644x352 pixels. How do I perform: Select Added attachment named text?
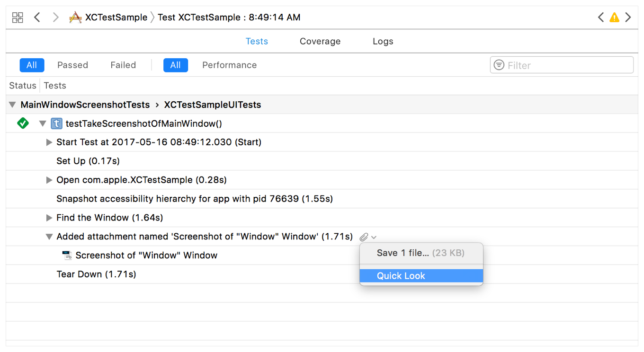(x=205, y=237)
